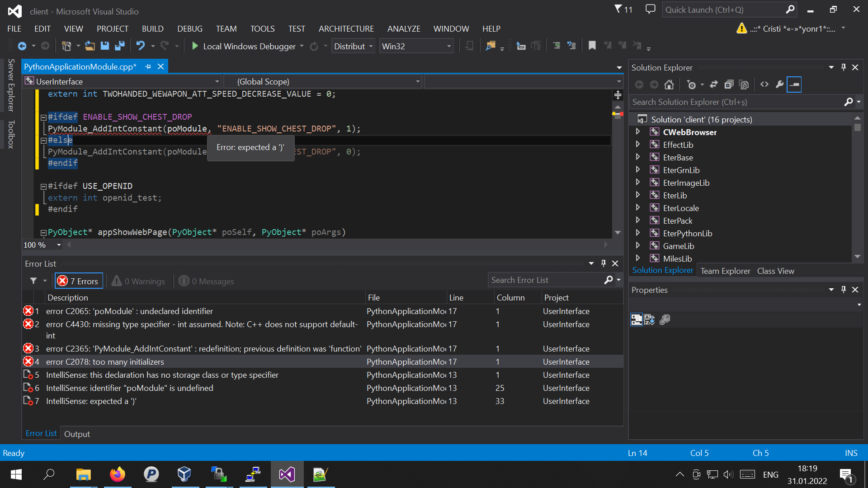Switch to Class View tab

pos(776,271)
